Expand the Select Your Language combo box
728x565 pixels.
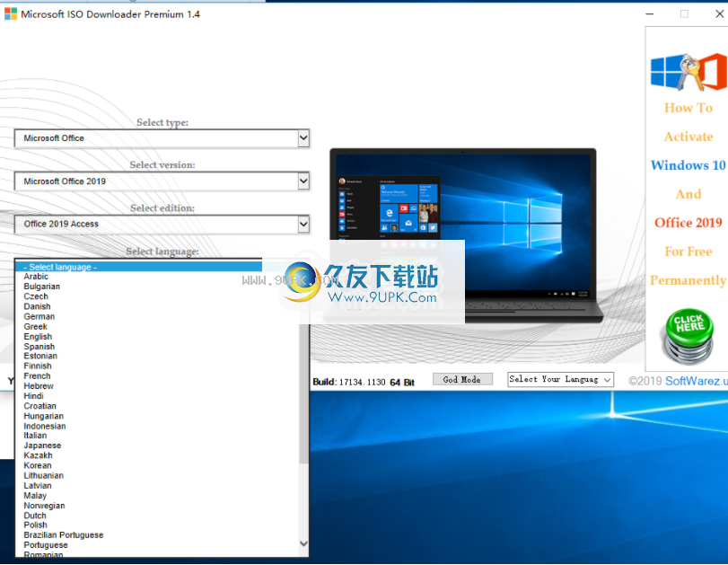pos(561,380)
